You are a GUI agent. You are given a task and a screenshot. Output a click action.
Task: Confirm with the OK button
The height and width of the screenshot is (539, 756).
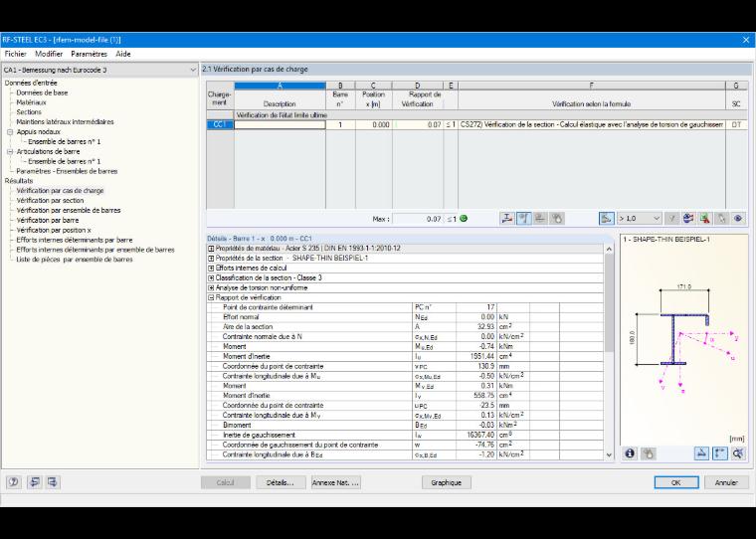click(676, 482)
